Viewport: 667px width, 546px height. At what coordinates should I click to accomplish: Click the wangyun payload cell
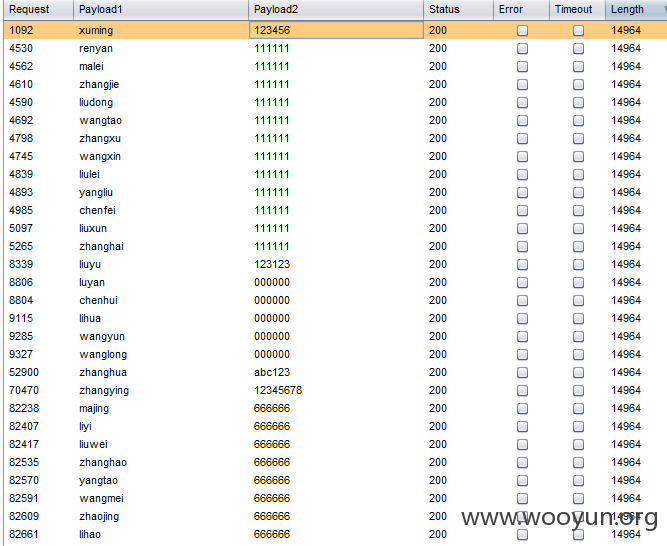click(102, 336)
